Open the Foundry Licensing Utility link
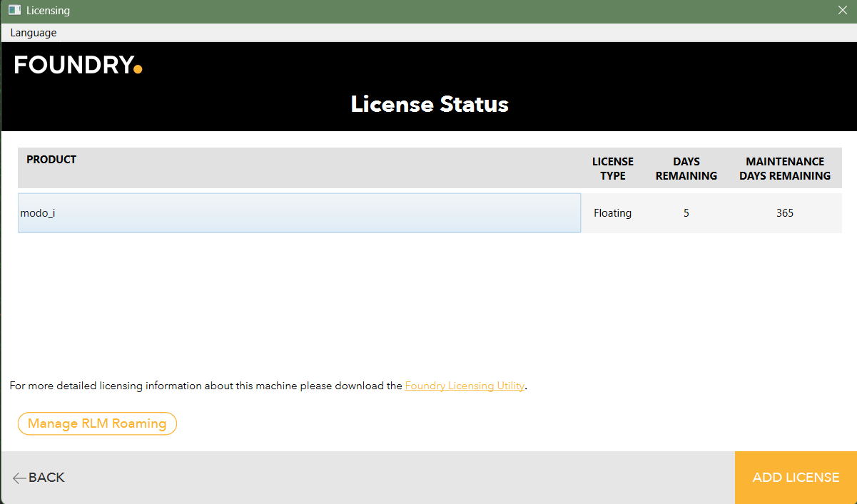The image size is (857, 504). [465, 386]
